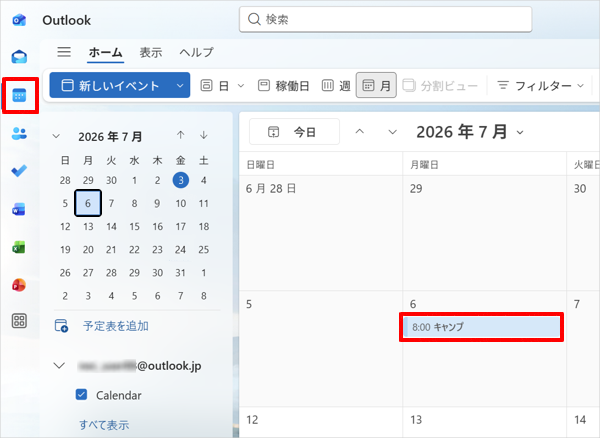Show previous month in main calendar
This screenshot has width=600, height=438.
(359, 132)
